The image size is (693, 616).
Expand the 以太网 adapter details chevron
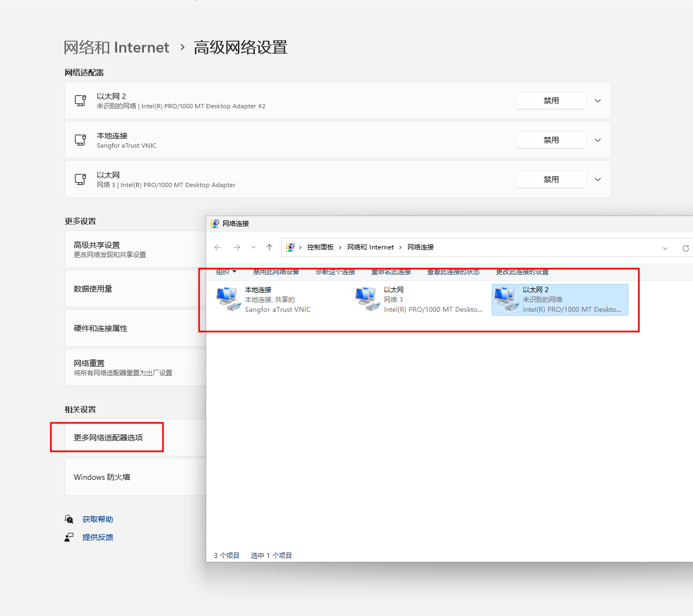(598, 179)
